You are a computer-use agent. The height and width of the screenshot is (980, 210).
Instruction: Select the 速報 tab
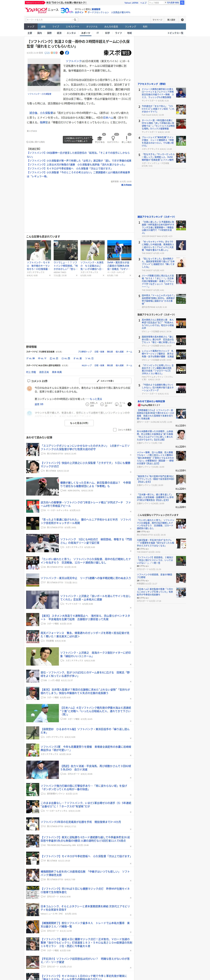(x=43, y=27)
